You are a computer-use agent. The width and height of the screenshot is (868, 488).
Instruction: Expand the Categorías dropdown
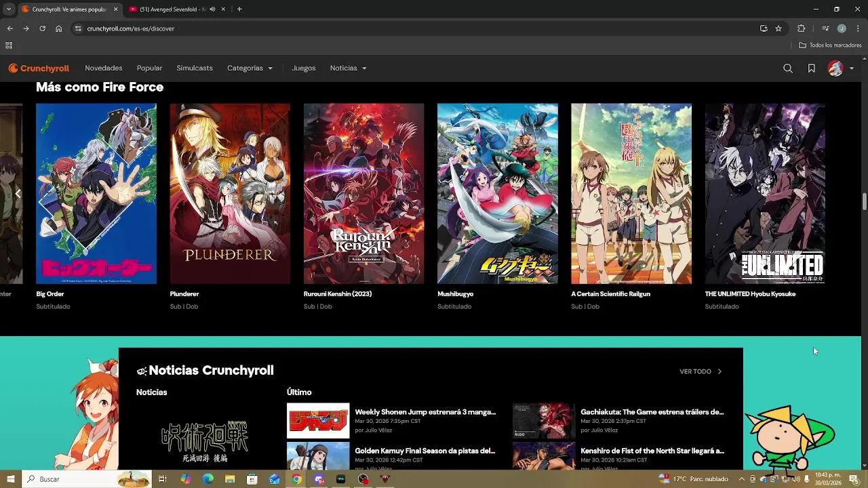click(250, 68)
